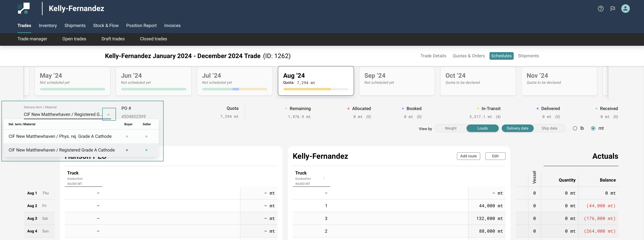Viewport: 644px width, 240px height.
Task: Open the Stock & Flow menu
Action: [x=106, y=25]
